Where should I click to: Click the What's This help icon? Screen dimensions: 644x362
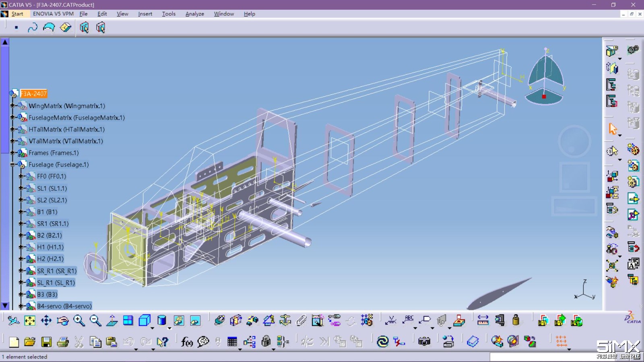[162, 342]
